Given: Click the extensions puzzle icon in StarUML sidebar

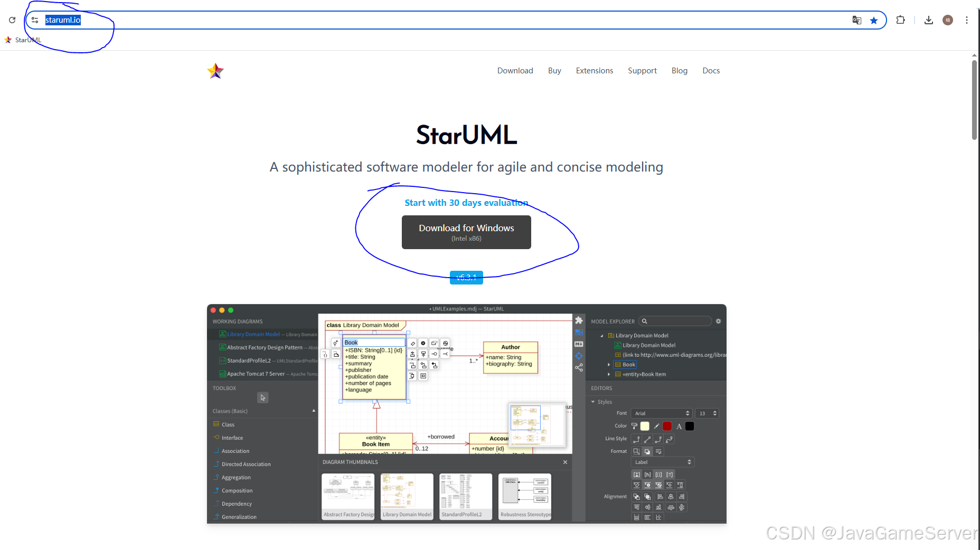Looking at the screenshot, I should [579, 320].
